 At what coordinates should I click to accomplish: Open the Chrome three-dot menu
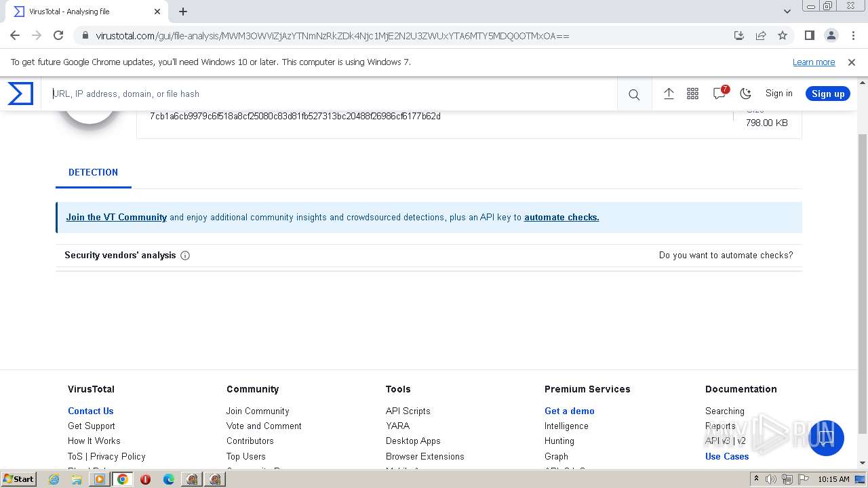tap(853, 35)
